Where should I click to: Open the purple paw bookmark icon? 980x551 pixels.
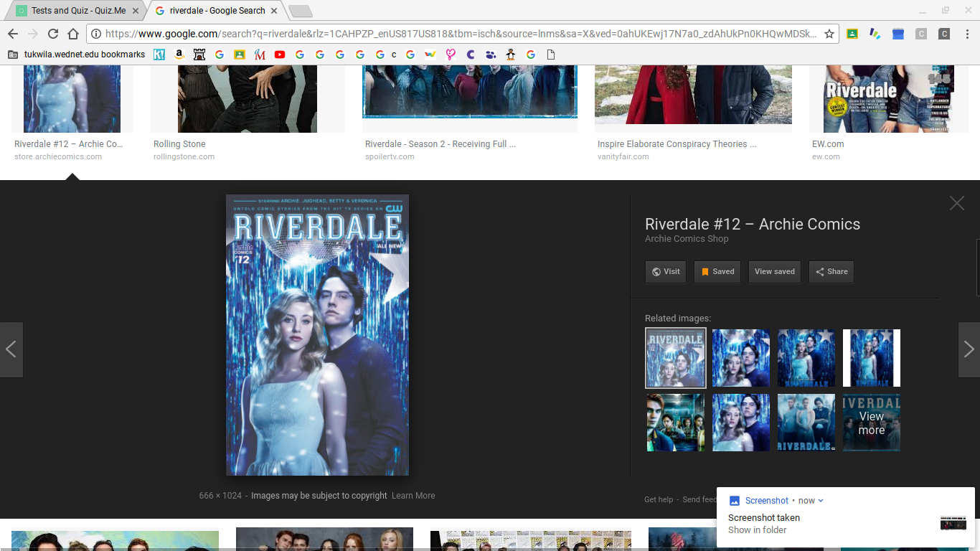point(491,55)
